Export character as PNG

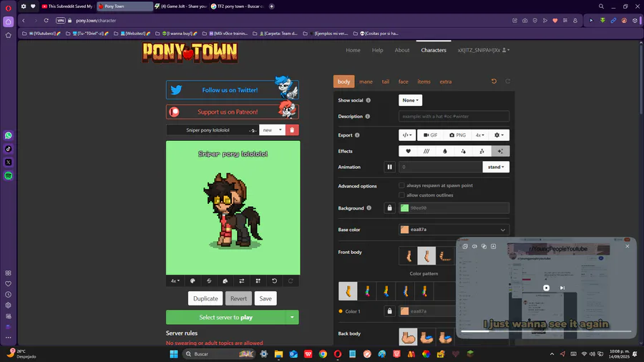coord(457,135)
